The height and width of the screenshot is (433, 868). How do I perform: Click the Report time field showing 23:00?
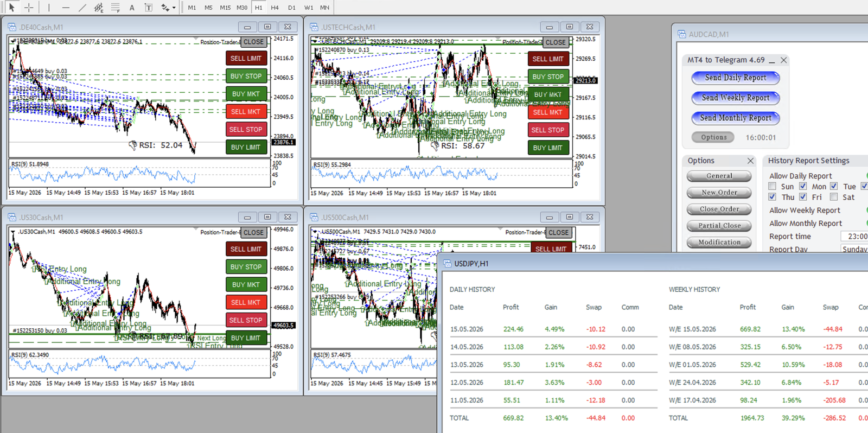point(854,236)
